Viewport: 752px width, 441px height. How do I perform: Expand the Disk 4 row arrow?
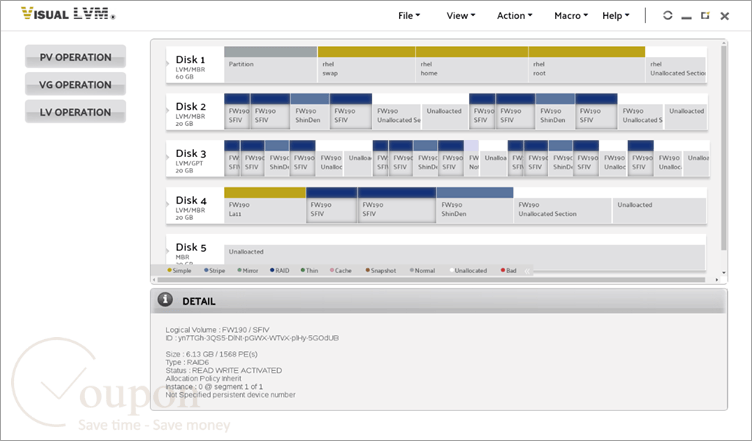click(168, 204)
